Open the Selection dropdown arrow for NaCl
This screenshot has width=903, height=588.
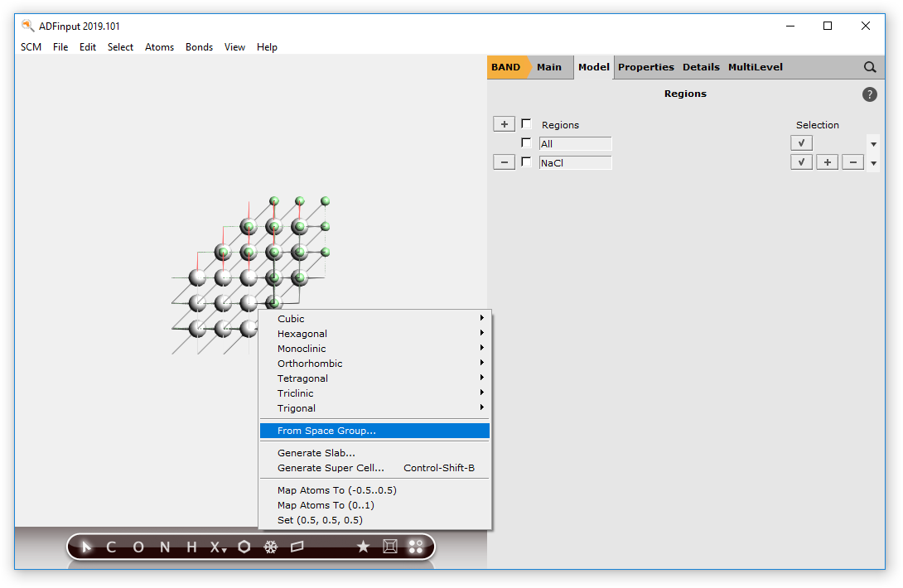click(x=873, y=161)
